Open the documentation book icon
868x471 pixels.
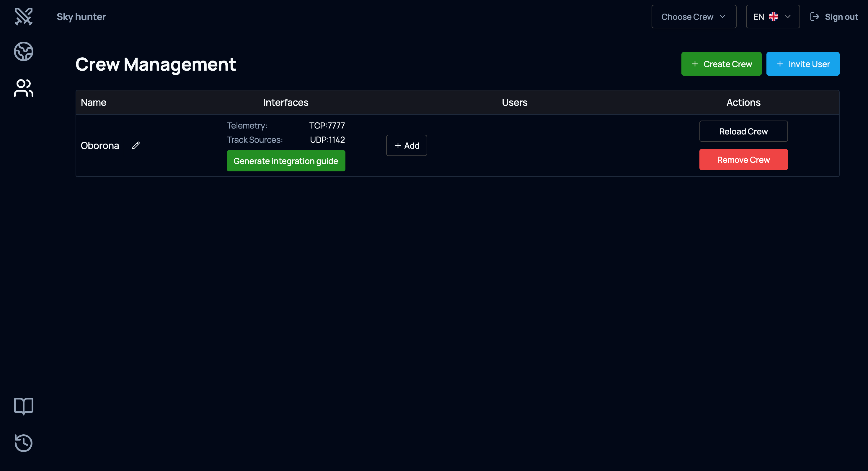[x=24, y=406]
